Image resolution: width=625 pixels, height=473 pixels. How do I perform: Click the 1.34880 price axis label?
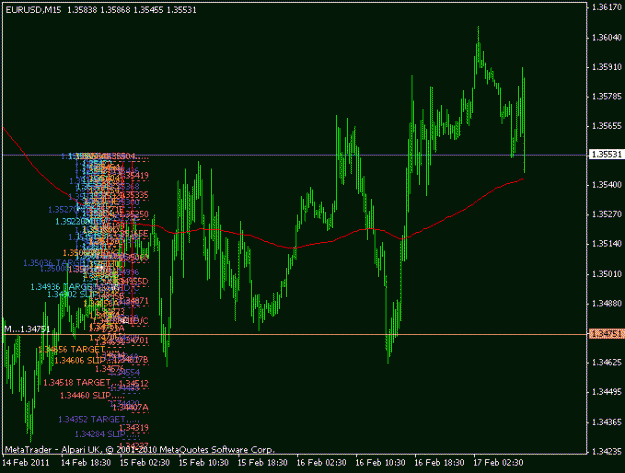[x=607, y=304]
